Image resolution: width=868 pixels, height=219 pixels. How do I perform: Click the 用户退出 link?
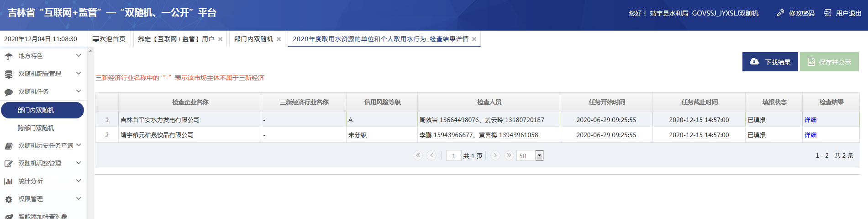pyautogui.click(x=848, y=13)
